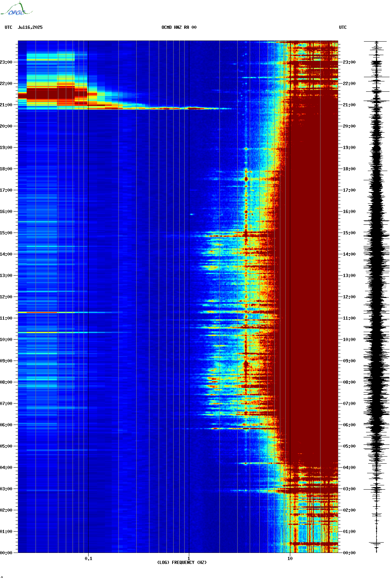Image resolution: width=392 pixels, height=581 pixels.
Task: Click the left-axis "05:00" time label
Action: [6, 446]
